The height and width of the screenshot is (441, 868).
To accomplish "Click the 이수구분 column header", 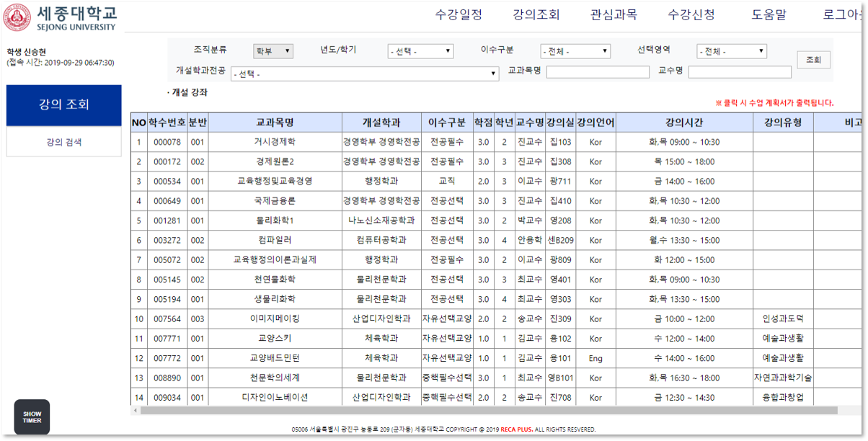I will point(447,122).
